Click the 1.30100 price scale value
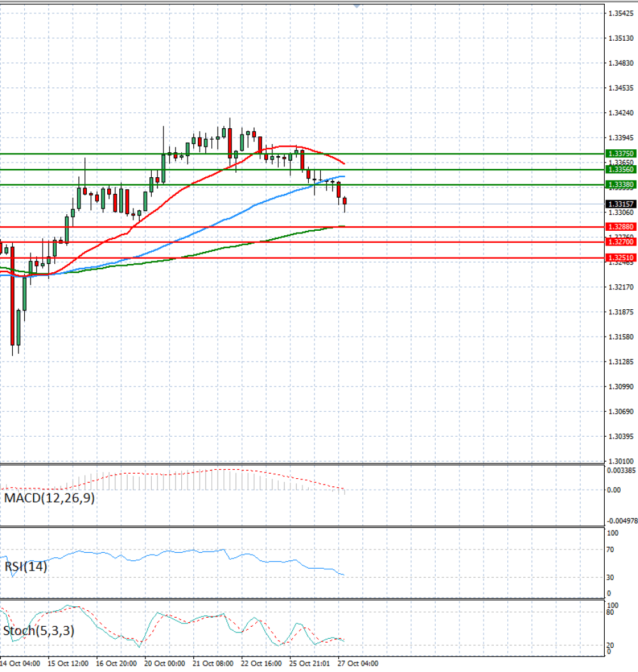This screenshot has width=638, height=672. click(x=621, y=461)
